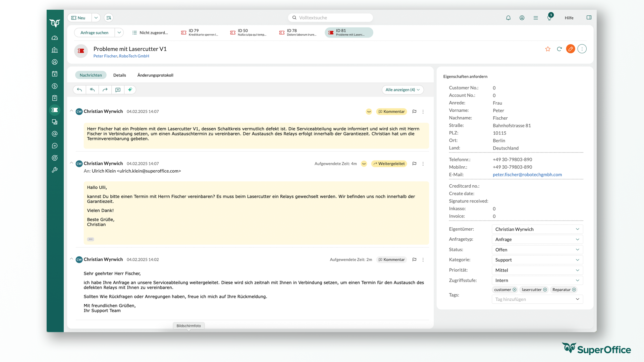
Task: Click the Anfrage suchen button
Action: [94, 33]
